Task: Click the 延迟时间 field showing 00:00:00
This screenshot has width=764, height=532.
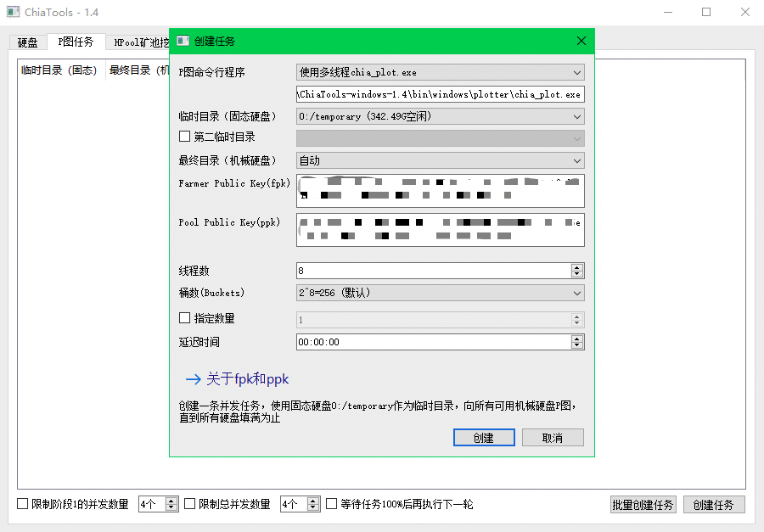Action: (433, 342)
